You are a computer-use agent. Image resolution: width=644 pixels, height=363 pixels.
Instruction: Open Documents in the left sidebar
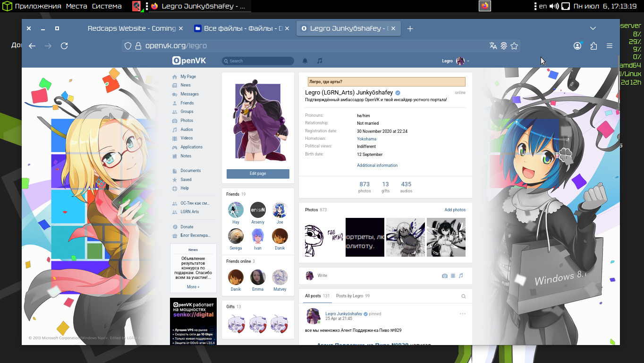[x=190, y=171]
